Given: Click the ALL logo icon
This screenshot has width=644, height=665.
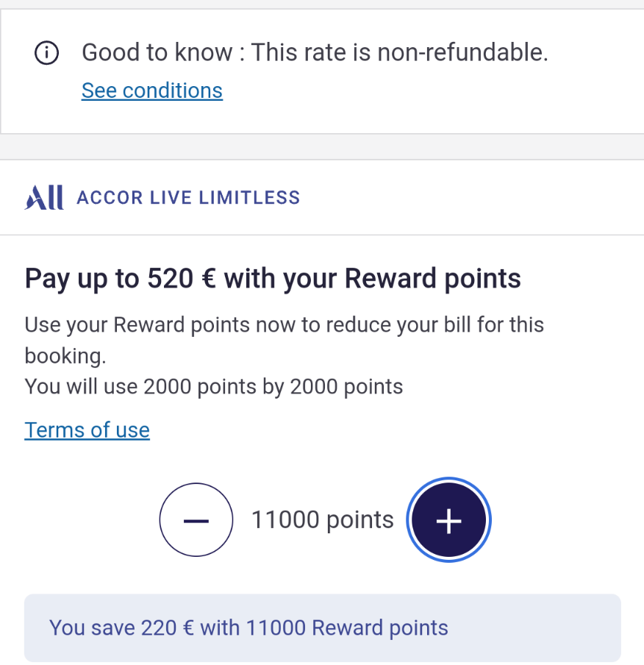Looking at the screenshot, I should click(x=44, y=197).
